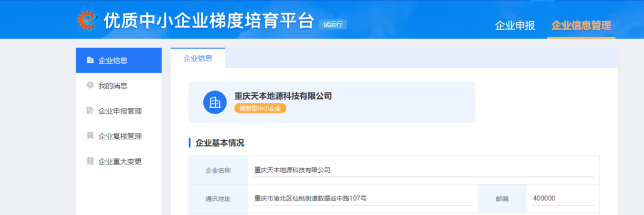Click the 试运行 badge beside the title
The image size is (644, 215).
click(x=333, y=24)
